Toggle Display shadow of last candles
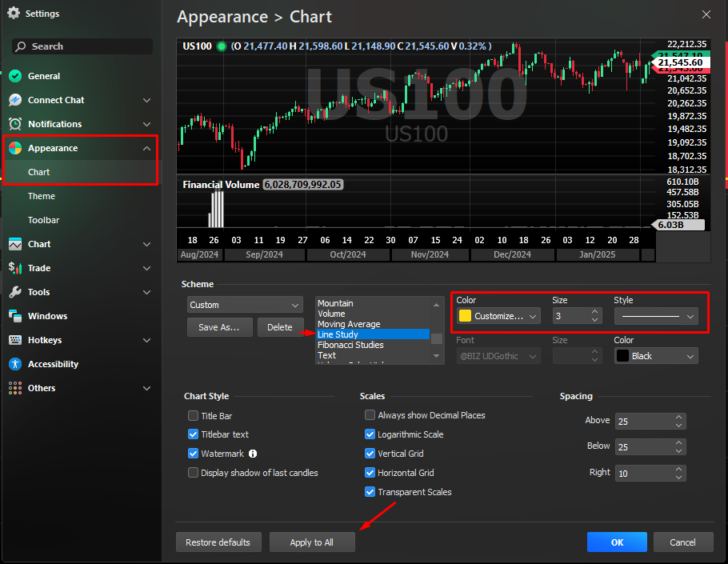The width and height of the screenshot is (728, 564). (194, 473)
